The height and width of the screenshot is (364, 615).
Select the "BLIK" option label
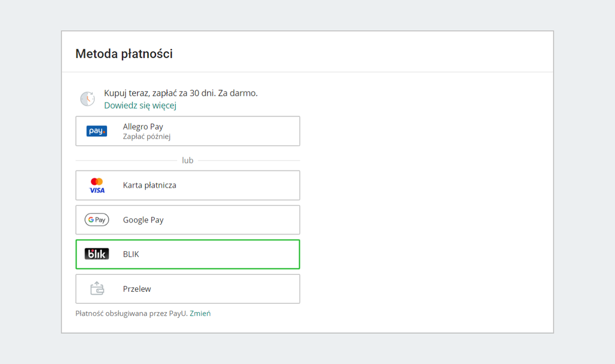(131, 254)
